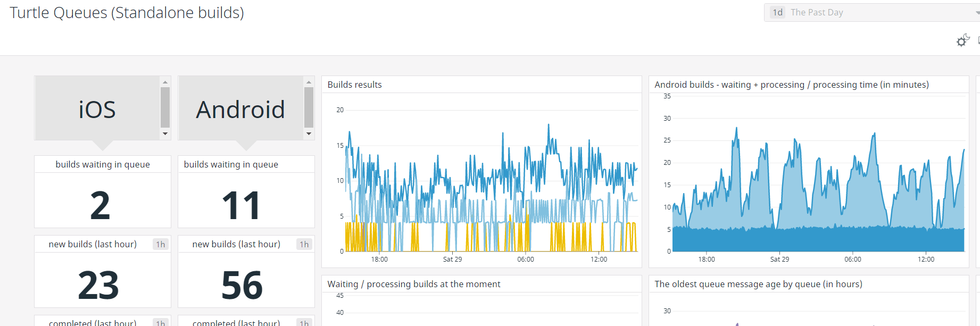The image size is (980, 326).
Task: Open the "The Past Day" time range dropdown
Action: point(873,12)
